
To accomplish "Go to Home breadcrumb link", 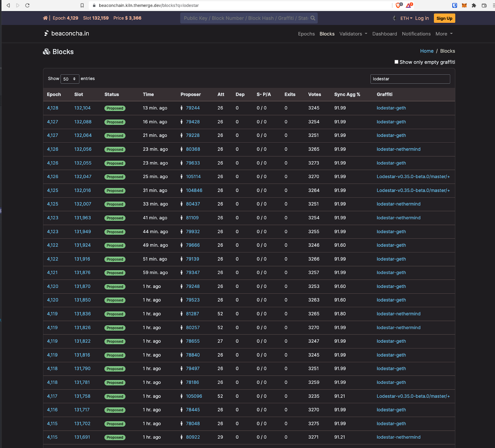I will (427, 51).
